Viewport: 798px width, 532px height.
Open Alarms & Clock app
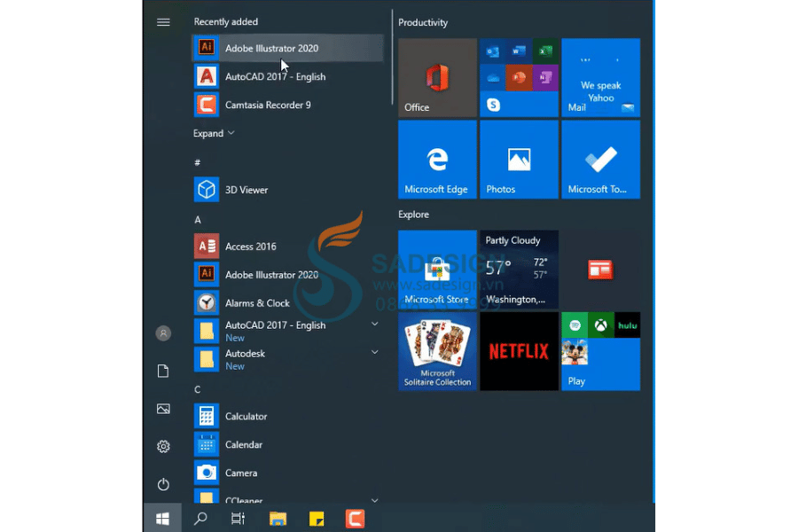[257, 303]
